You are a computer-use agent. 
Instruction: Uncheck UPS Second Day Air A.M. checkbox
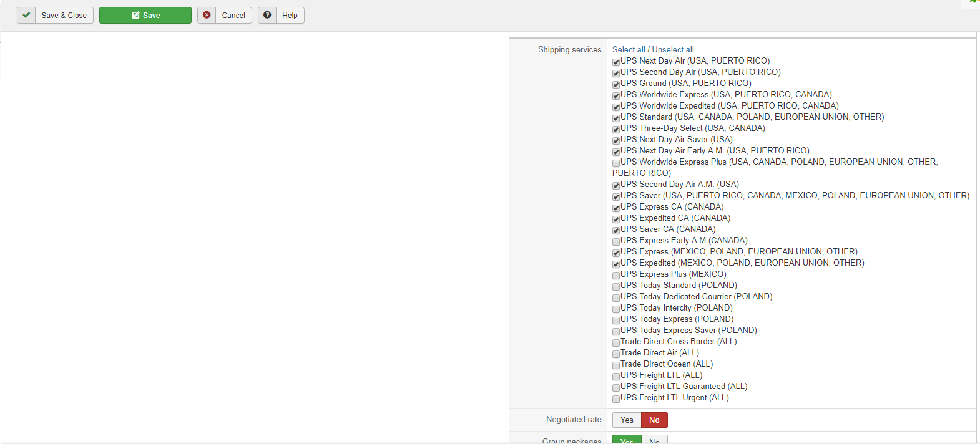coord(616,185)
